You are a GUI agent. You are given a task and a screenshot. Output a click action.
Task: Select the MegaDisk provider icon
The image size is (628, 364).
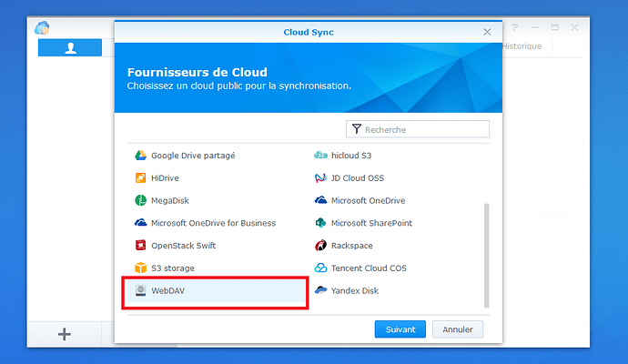pos(141,201)
